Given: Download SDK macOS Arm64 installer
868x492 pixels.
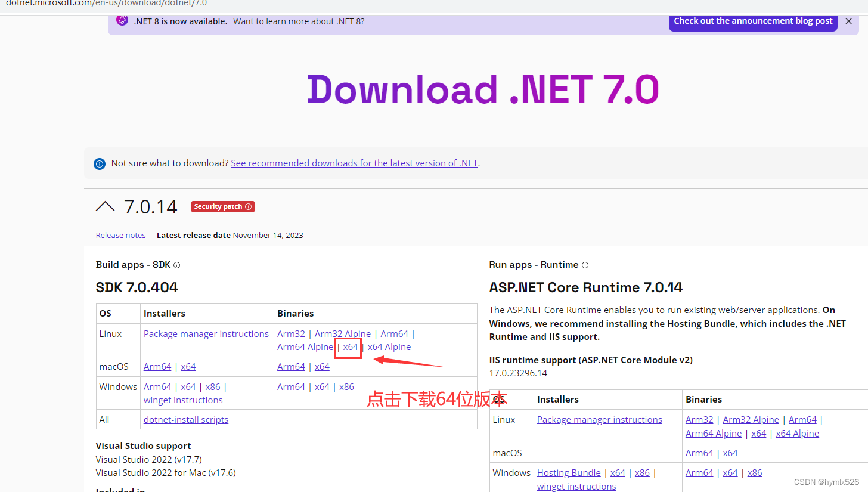Looking at the screenshot, I should click(157, 366).
